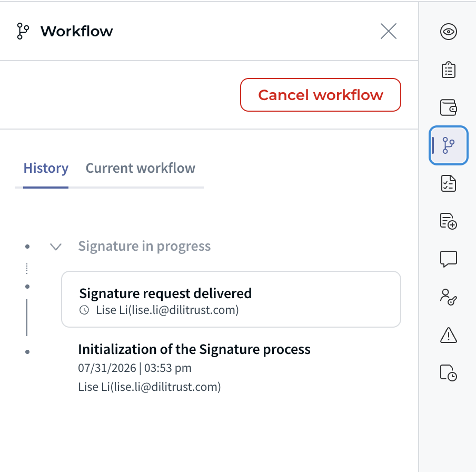This screenshot has width=476, height=472.
Task: Switch to the History tab
Action: coord(46,168)
